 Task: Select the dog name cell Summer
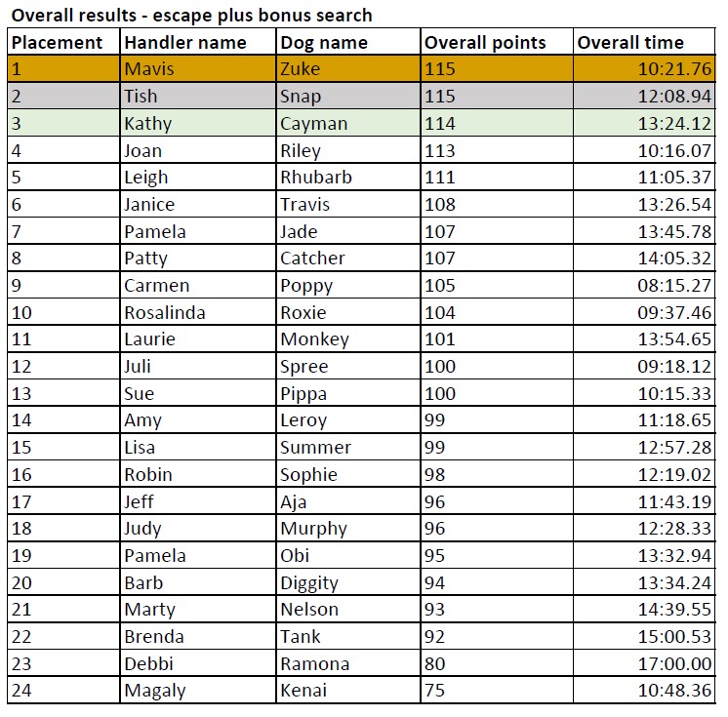(x=348, y=448)
